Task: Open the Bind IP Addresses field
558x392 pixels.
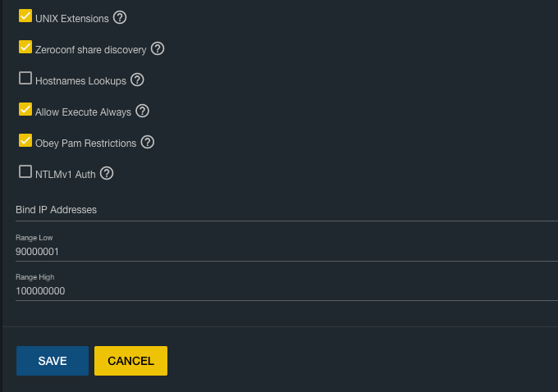Action: click(279, 210)
